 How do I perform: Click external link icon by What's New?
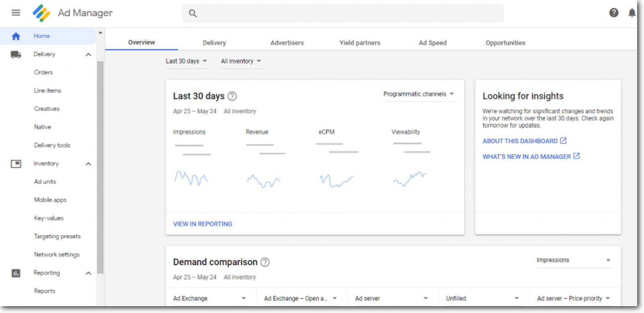(x=576, y=156)
